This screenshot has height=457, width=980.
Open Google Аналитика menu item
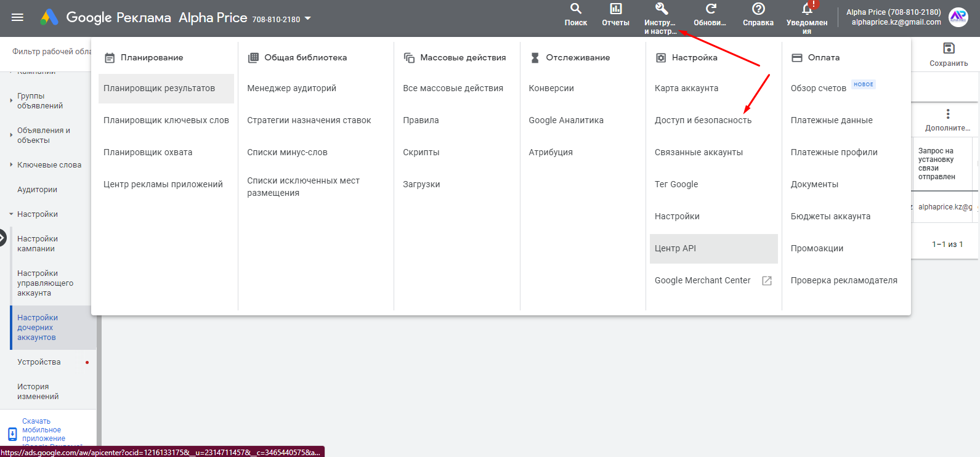point(566,121)
